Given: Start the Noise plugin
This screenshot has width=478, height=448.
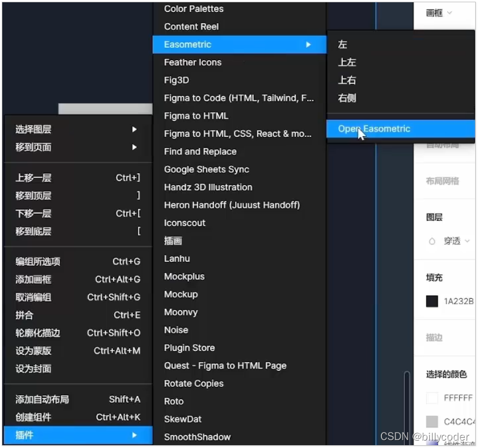Looking at the screenshot, I should coord(240,330).
